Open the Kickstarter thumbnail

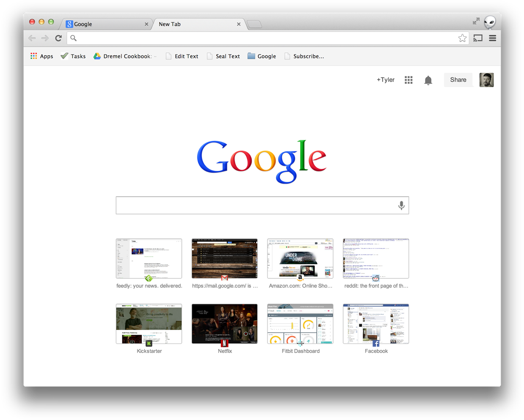tap(149, 324)
